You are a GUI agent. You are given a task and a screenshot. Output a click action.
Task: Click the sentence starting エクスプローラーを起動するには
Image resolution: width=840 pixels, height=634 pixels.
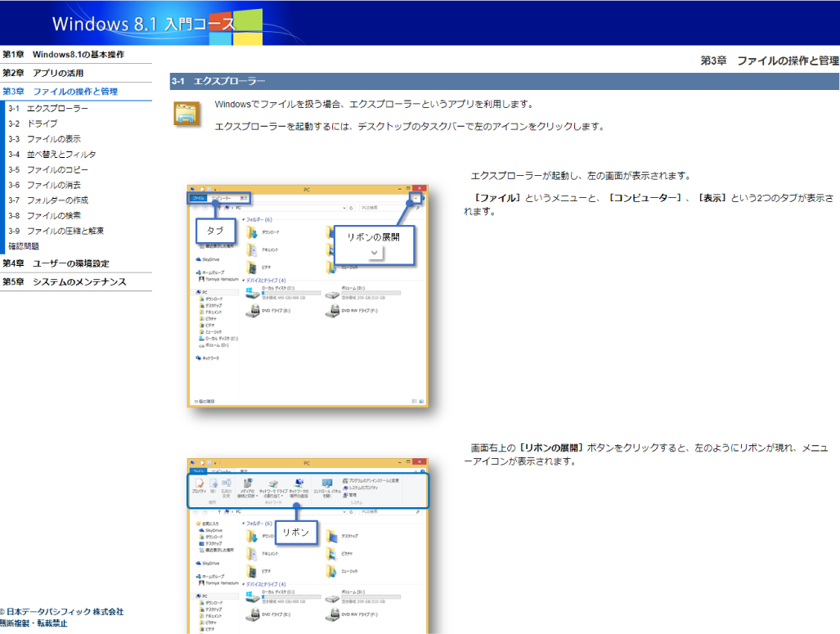coord(410,127)
